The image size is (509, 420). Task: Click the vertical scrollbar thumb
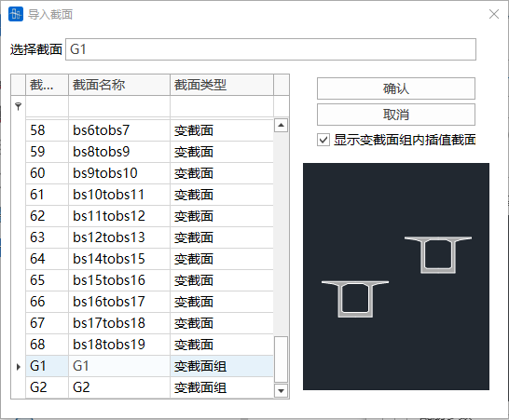click(282, 359)
